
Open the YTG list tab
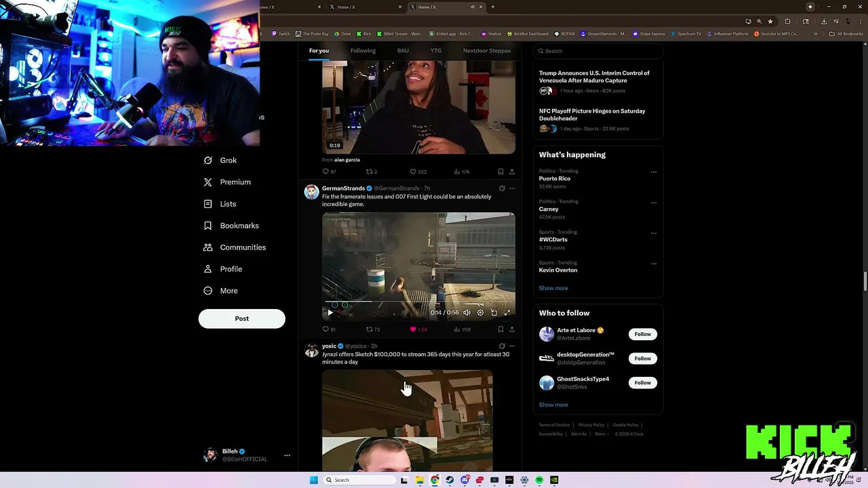(436, 51)
